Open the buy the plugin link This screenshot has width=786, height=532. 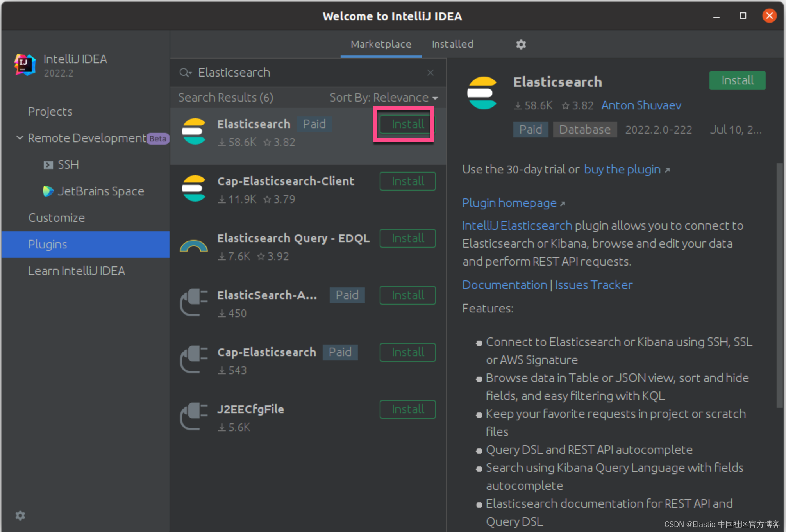622,170
